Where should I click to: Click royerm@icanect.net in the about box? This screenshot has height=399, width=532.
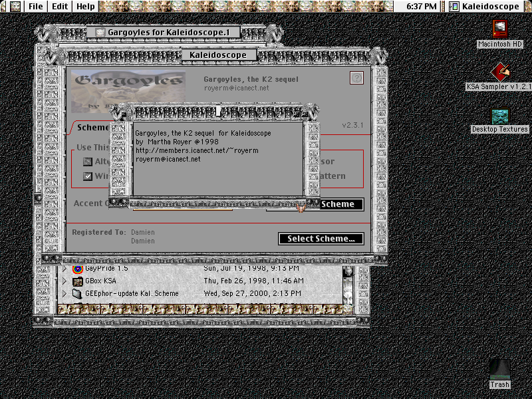coord(168,159)
